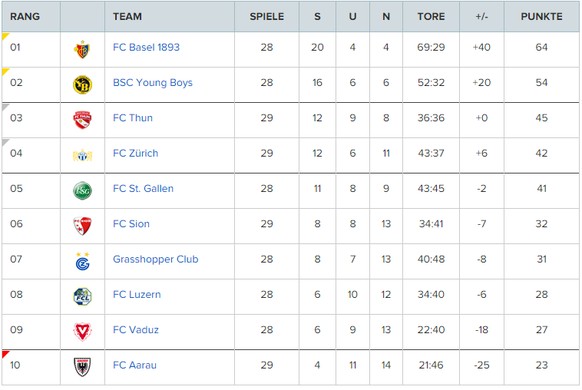
Task: Follow the FC Aarau team link
Action: (x=135, y=365)
